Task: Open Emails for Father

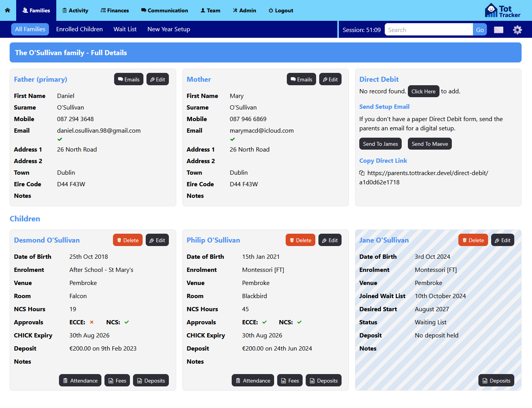Action: click(x=129, y=79)
